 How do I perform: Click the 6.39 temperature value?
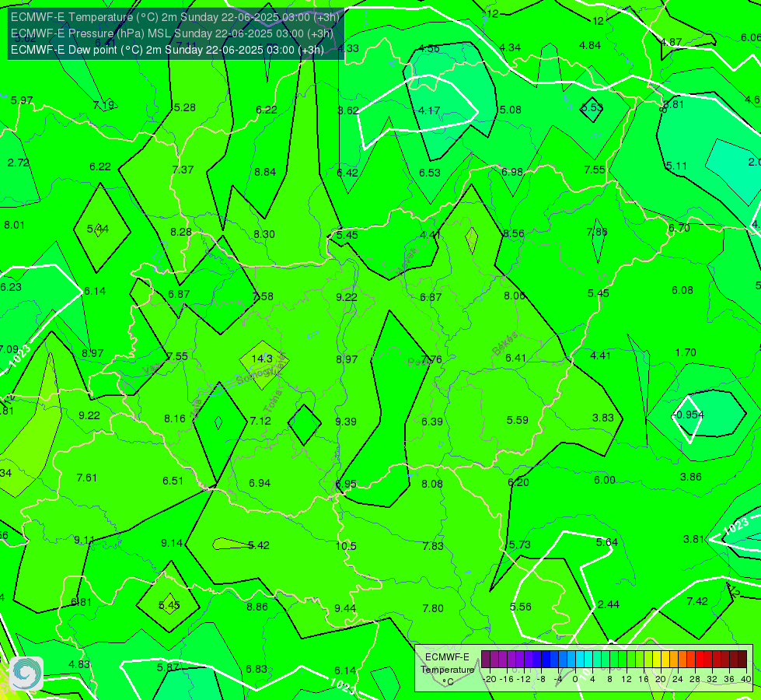click(x=432, y=421)
